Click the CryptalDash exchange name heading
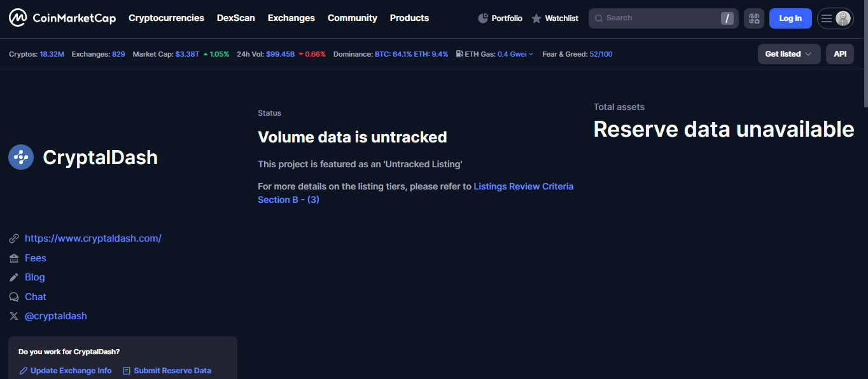 tap(100, 158)
